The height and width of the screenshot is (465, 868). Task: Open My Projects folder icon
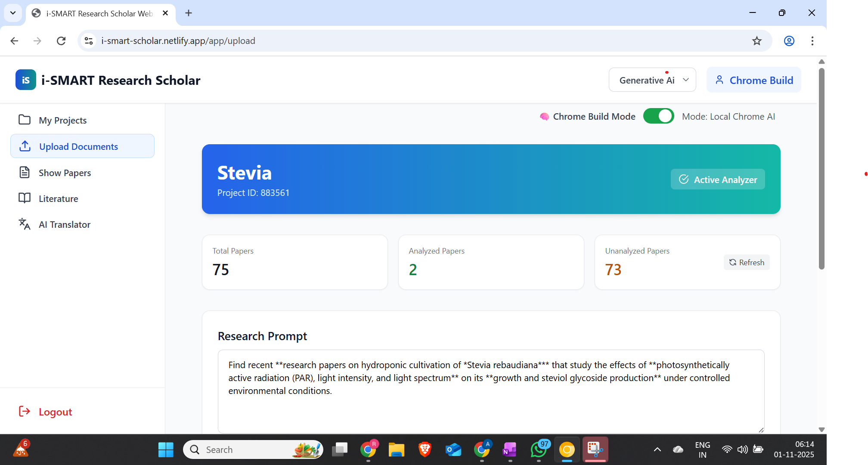coord(25,120)
